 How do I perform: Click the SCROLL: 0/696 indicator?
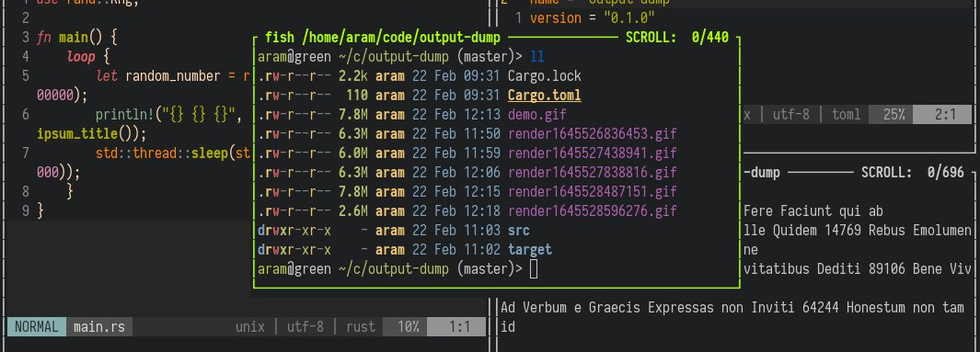click(913, 172)
